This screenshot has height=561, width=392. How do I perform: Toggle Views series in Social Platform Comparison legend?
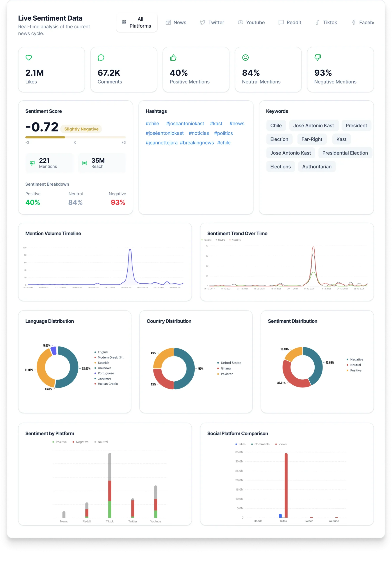pyautogui.click(x=281, y=444)
